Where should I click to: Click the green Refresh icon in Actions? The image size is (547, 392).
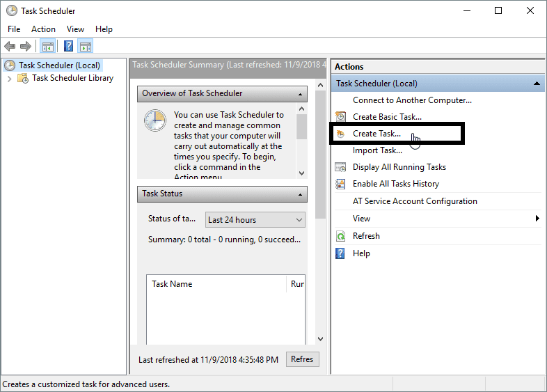pos(340,236)
